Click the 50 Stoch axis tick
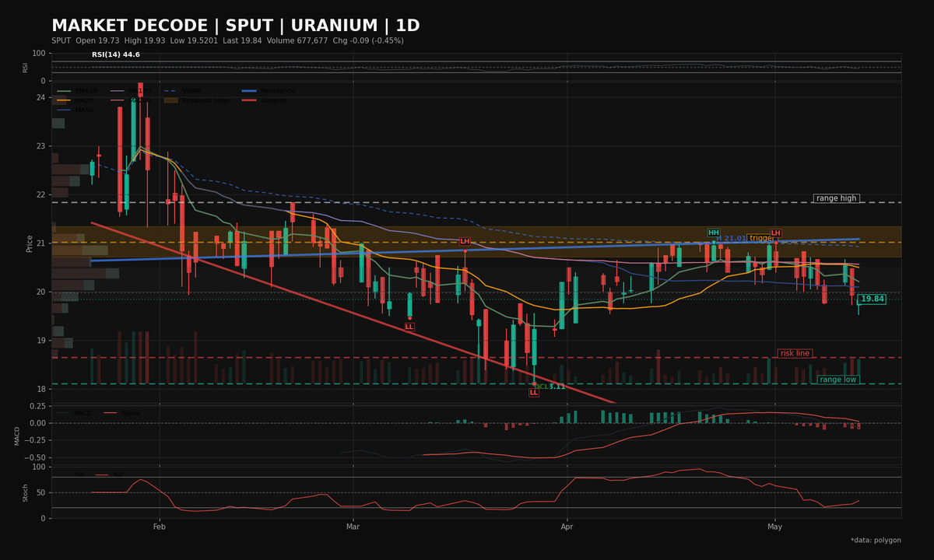Image resolution: width=934 pixels, height=560 pixels. point(40,493)
